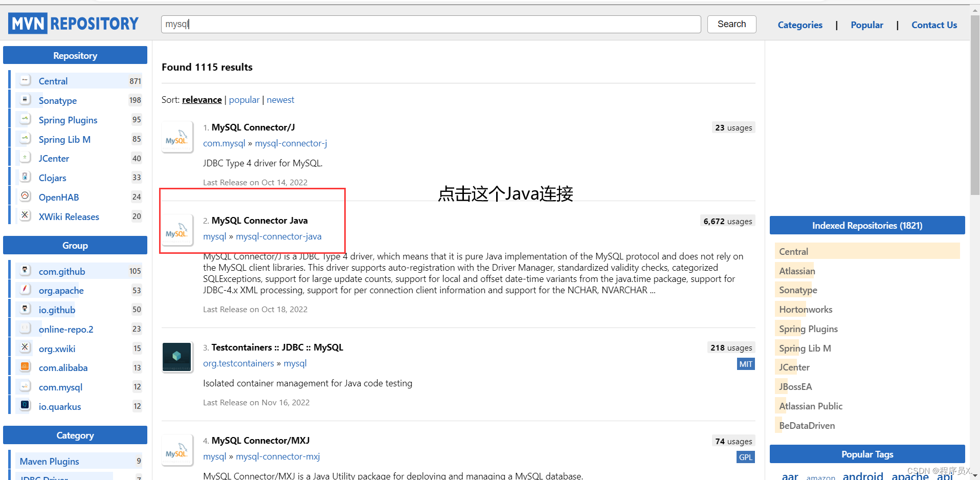Open the mysql-connector-java artifact link

(279, 236)
